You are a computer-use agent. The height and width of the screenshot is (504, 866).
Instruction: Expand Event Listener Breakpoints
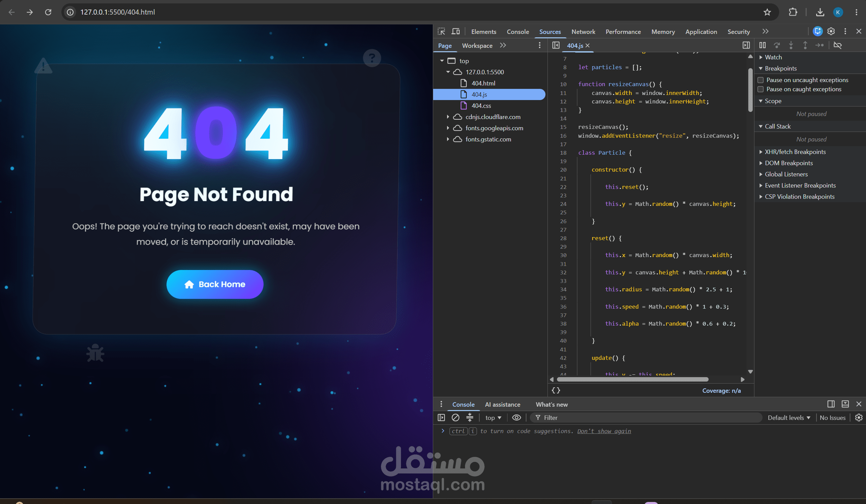point(761,186)
